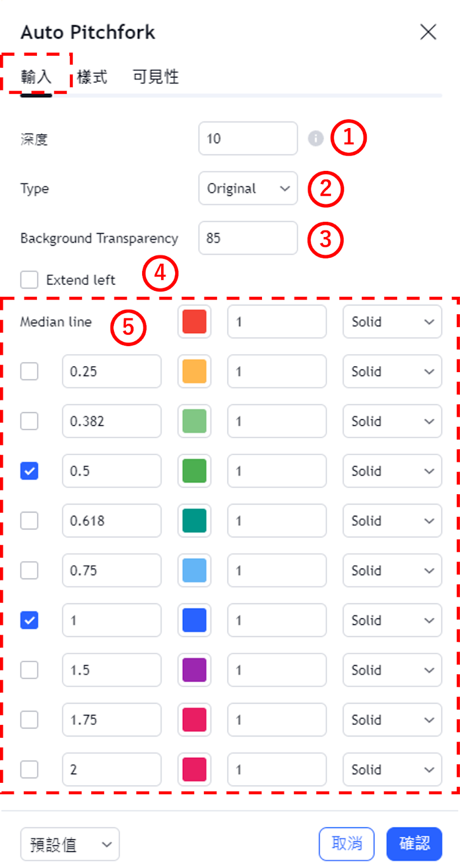Click the Background Transparency input field
The width and height of the screenshot is (460, 868).
[248, 238]
